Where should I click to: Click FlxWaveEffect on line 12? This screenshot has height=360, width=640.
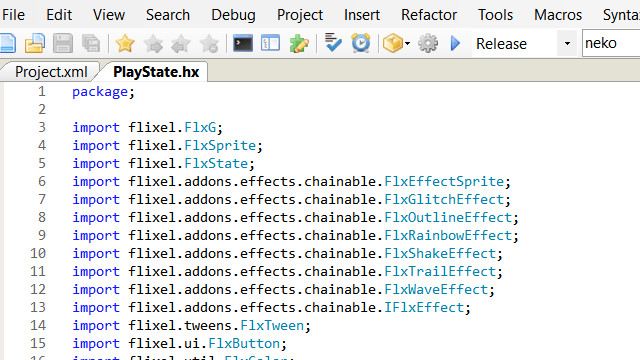(x=436, y=289)
